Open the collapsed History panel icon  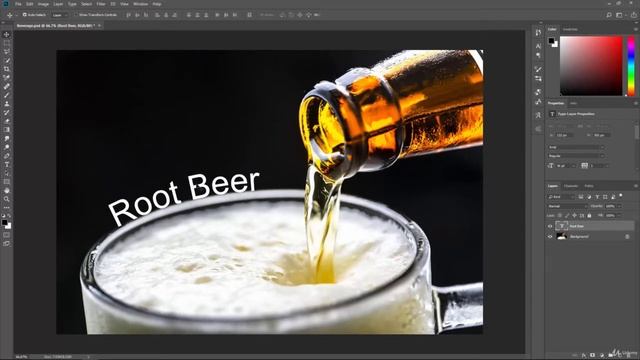538,33
